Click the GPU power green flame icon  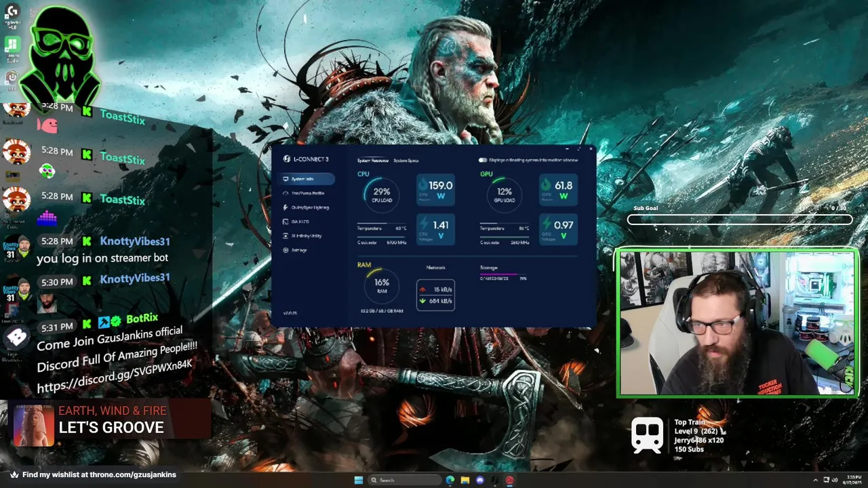(x=546, y=185)
